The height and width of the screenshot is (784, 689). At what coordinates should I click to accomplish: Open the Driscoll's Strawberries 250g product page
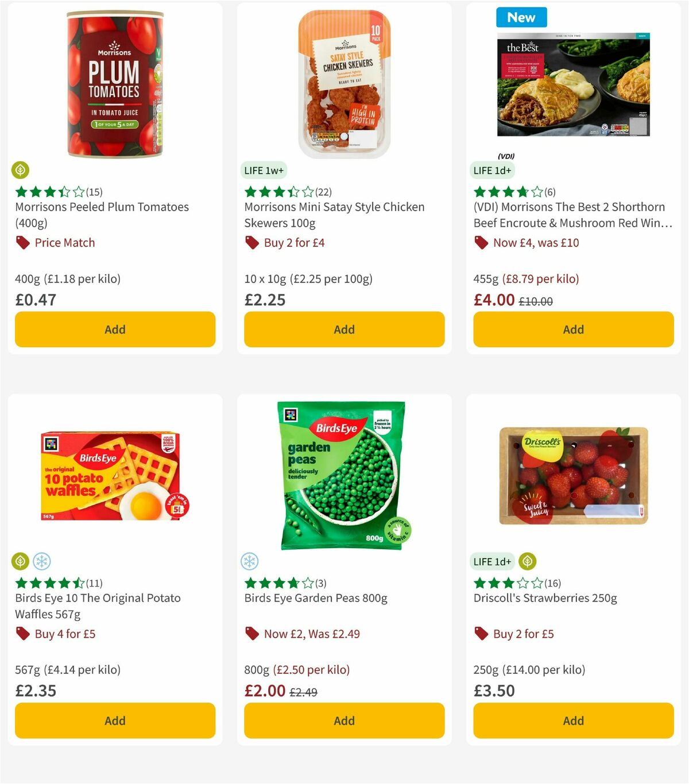(x=545, y=597)
